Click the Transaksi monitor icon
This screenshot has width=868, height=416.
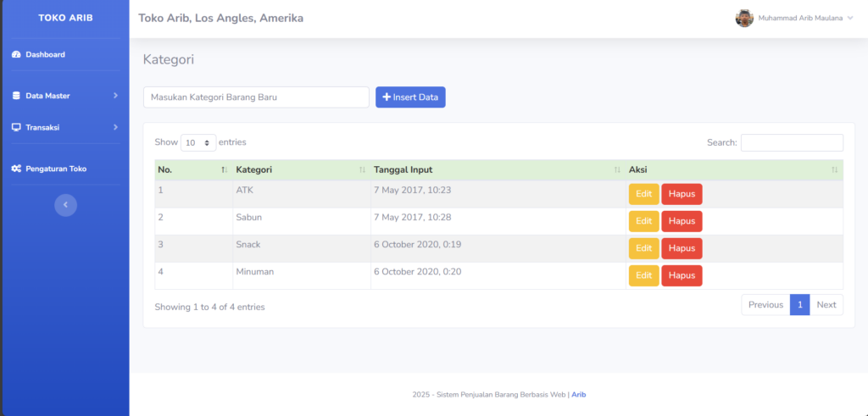pyautogui.click(x=16, y=127)
